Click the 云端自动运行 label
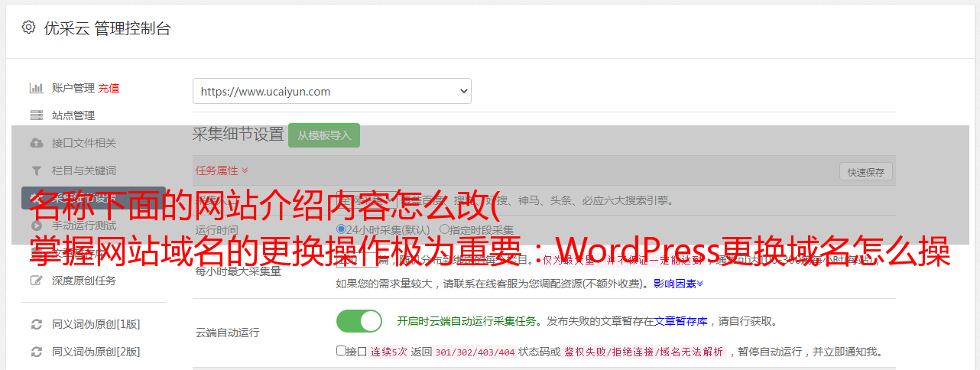The height and width of the screenshot is (370, 980). click(227, 333)
